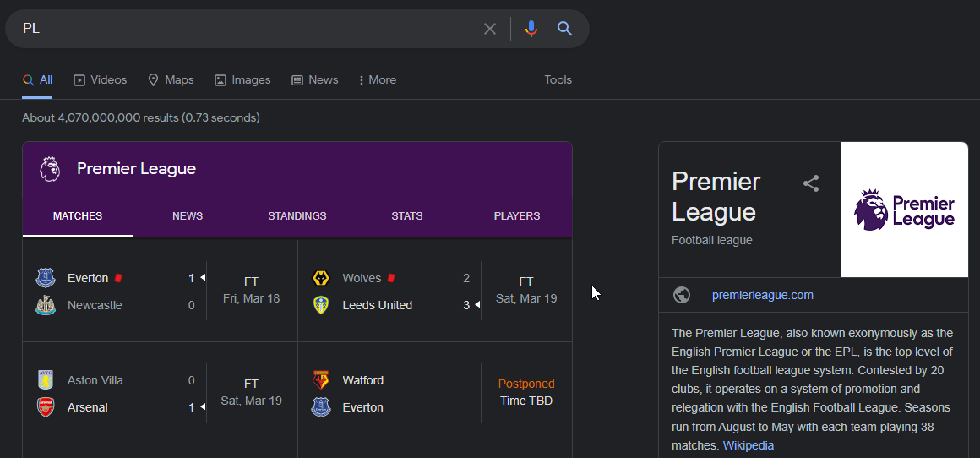
Task: Start voice search with microphone icon
Action: point(531,29)
